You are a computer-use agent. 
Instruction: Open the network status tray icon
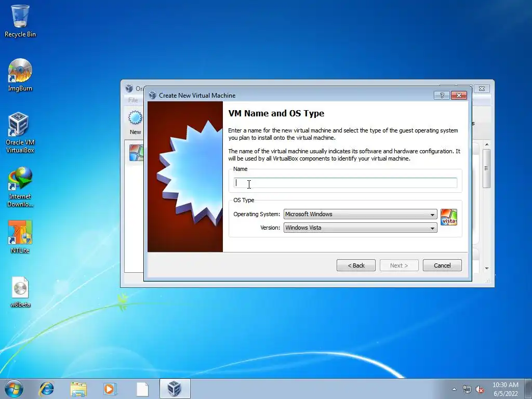tap(467, 390)
